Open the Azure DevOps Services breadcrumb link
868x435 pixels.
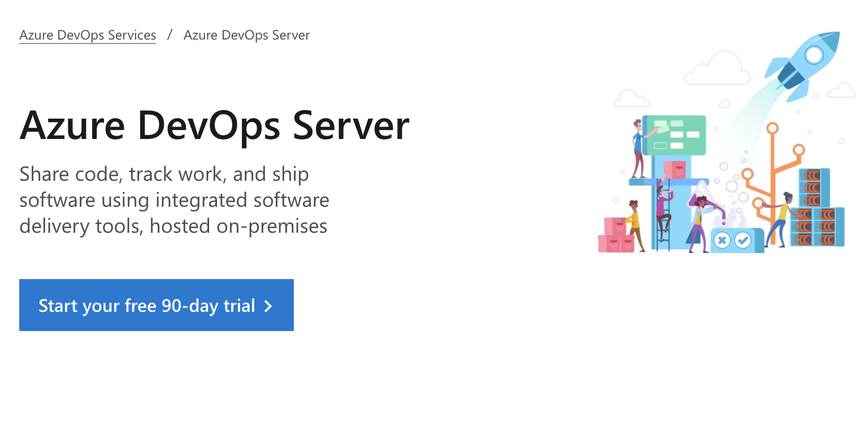tap(87, 35)
